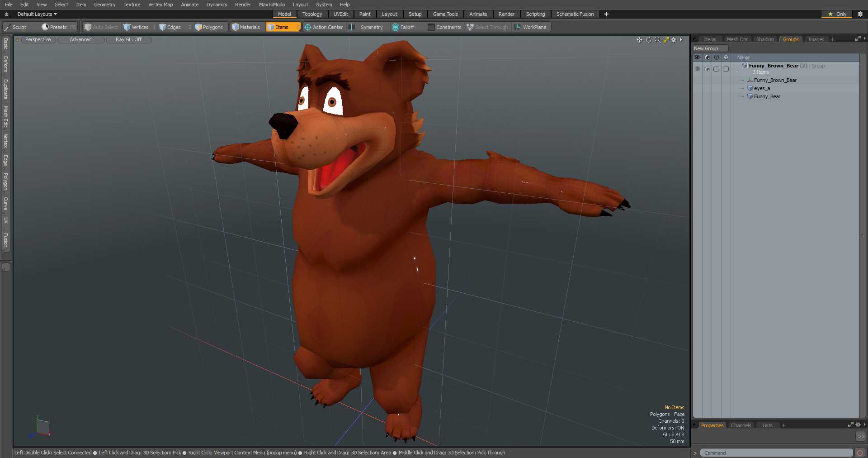Screen dimensions: 868x458
Task: Click the visibility eye column header
Action: pyautogui.click(x=697, y=57)
